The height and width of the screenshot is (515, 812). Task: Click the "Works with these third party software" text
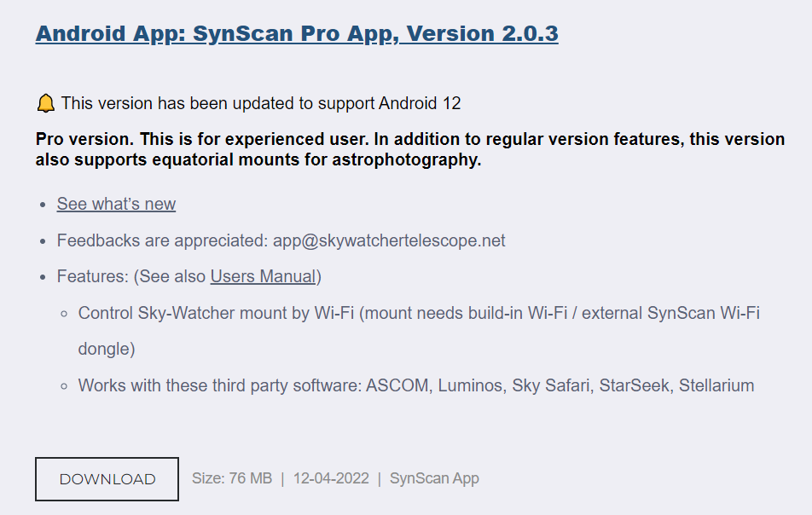click(x=220, y=385)
